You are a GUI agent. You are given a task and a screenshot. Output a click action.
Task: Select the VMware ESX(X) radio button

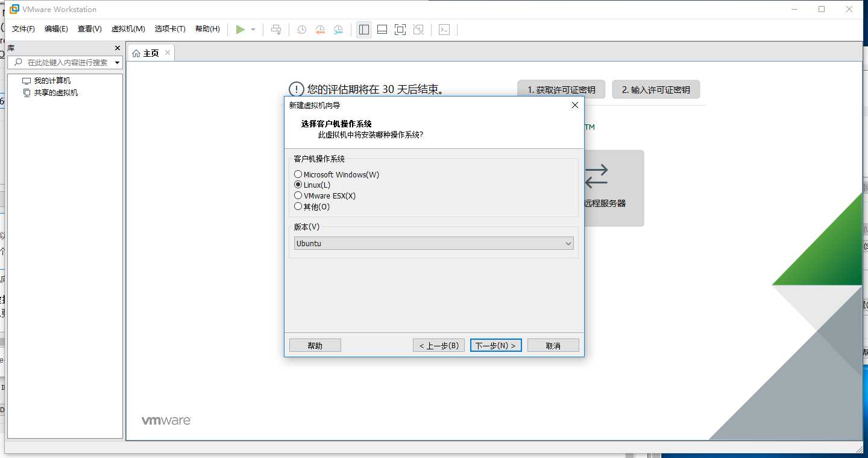[x=298, y=196]
